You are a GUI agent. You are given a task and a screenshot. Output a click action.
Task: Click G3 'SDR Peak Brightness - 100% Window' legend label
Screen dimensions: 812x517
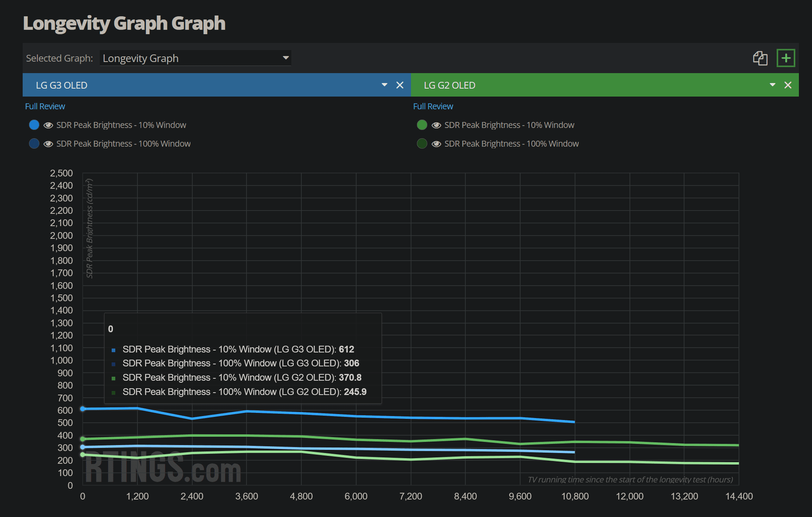124,144
